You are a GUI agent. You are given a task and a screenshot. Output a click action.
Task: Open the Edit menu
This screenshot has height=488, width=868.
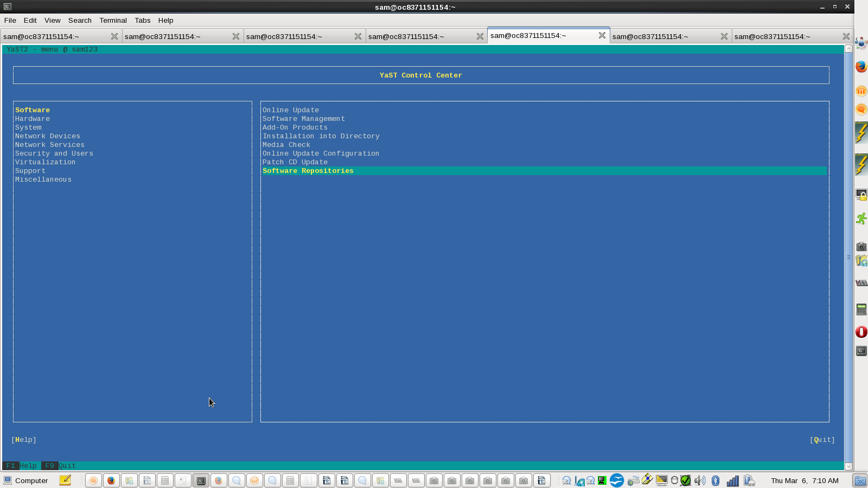pyautogui.click(x=30, y=20)
